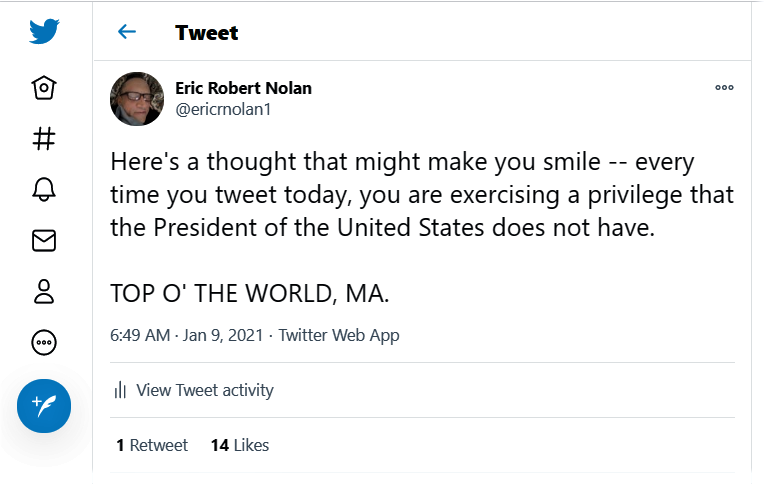This screenshot has height=484, width=764.
Task: Show who retweeted via 1 Retweet
Action: click(152, 445)
